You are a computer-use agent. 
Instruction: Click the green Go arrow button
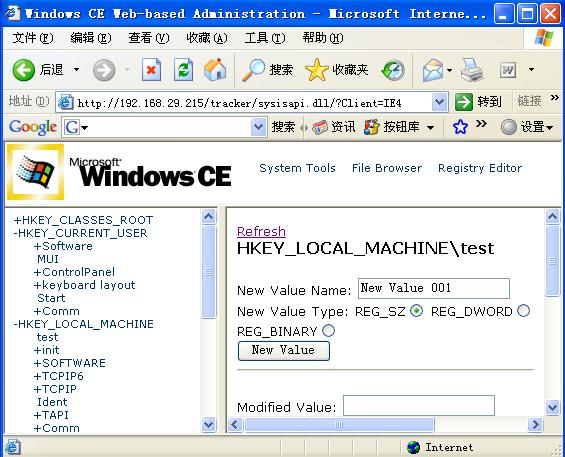pyautogui.click(x=463, y=102)
